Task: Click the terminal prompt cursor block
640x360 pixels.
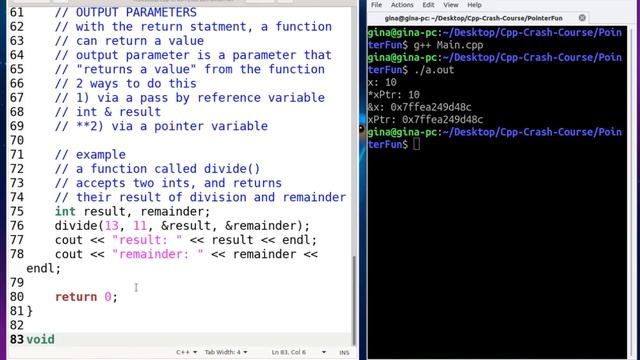Action: point(416,144)
